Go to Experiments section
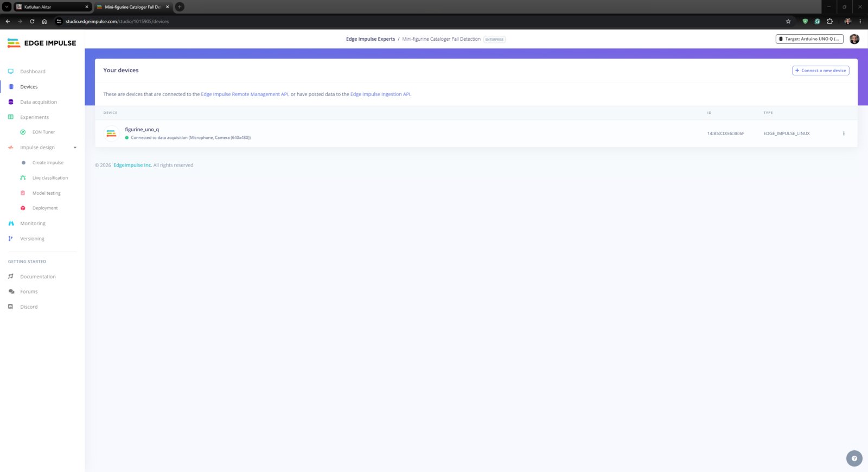Screen dimensions: 868x472 [x=34, y=117]
